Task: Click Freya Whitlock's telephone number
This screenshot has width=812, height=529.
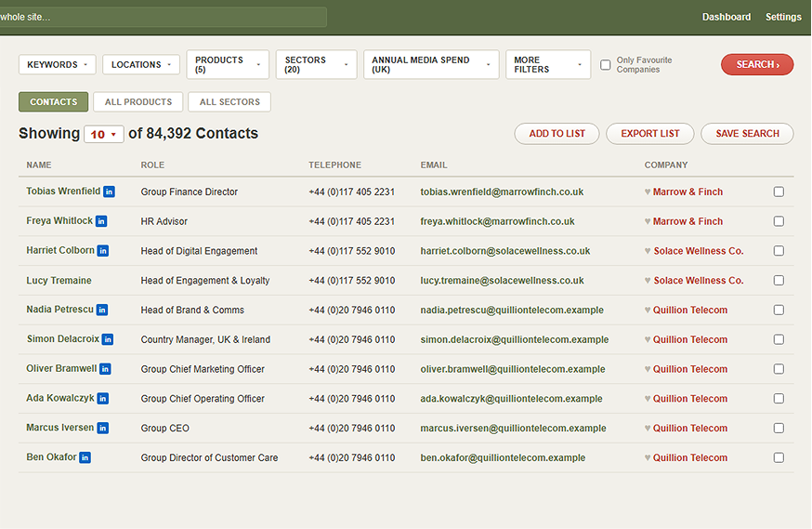Action: [351, 221]
